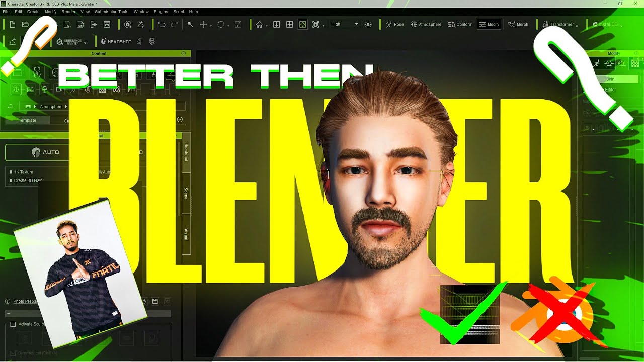The width and height of the screenshot is (644, 362).
Task: Select the actor category in Content panel
Action: (x=36, y=73)
